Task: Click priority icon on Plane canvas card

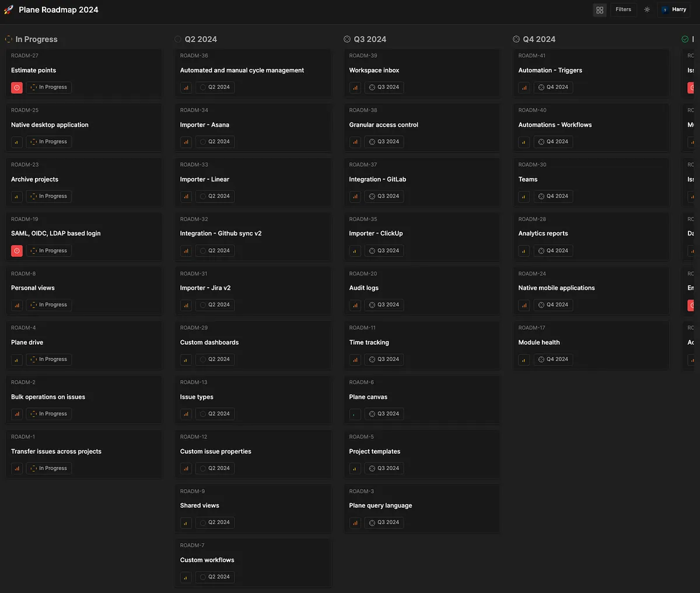Action: (x=355, y=414)
